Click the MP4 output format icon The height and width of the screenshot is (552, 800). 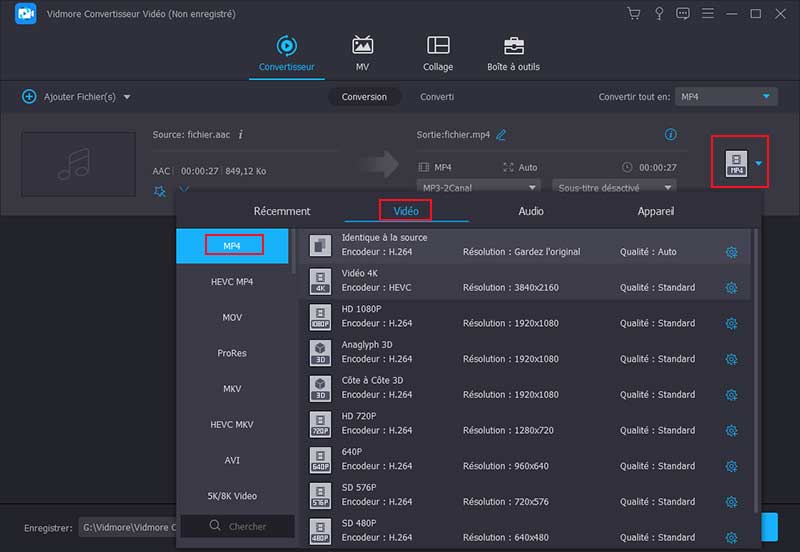[x=736, y=163]
